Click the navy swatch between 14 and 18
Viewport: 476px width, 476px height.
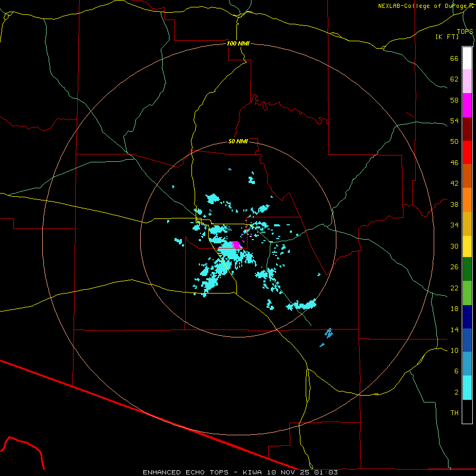click(x=467, y=317)
